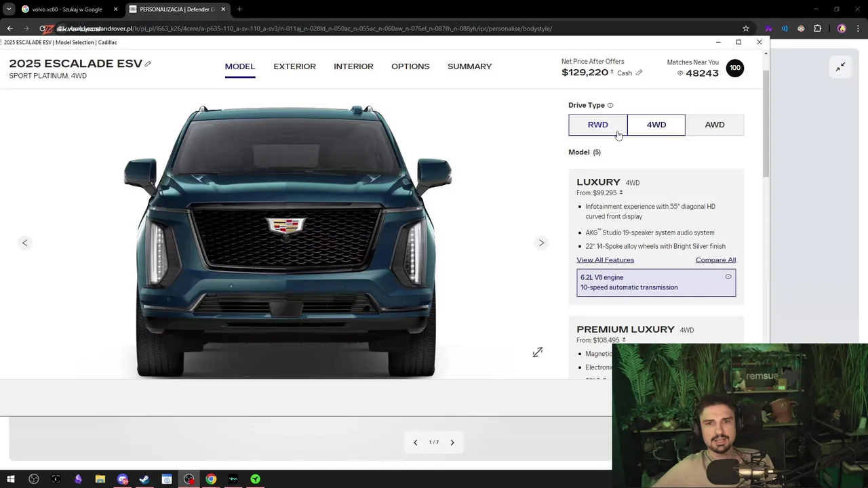Screen dimensions: 868x488
Task: Select AWD drive type
Action: pos(715,125)
